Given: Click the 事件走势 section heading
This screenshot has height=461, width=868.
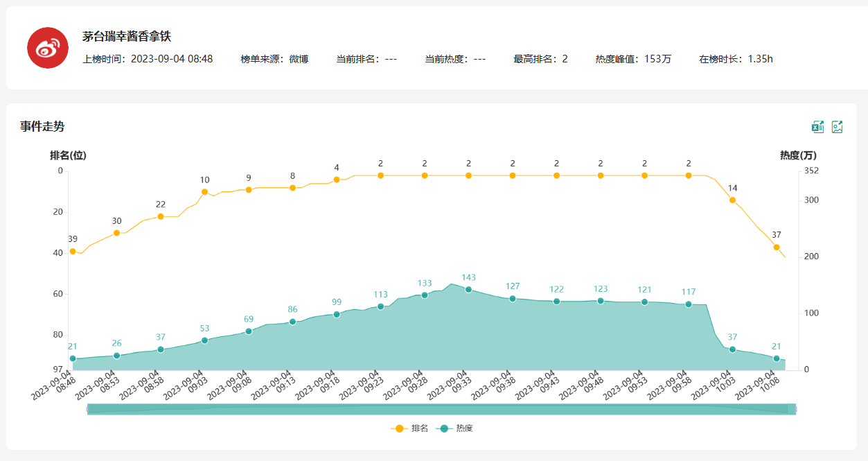Looking at the screenshot, I should (42, 126).
